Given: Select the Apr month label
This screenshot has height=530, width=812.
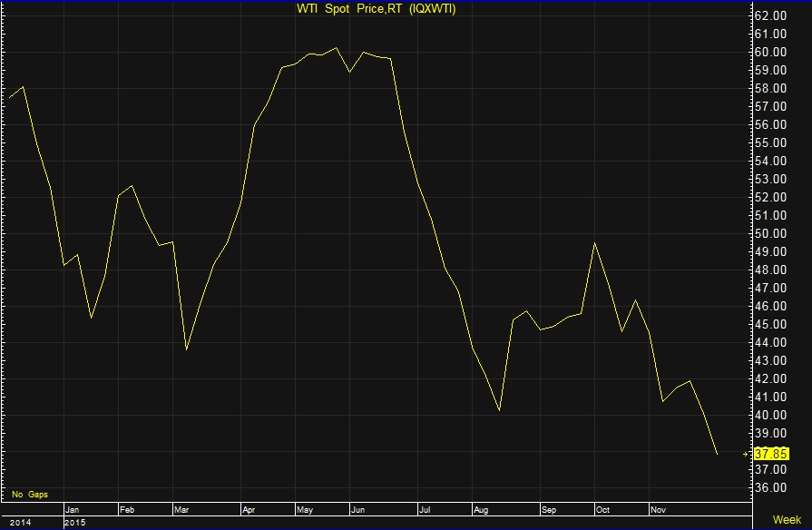Looking at the screenshot, I should coord(249,510).
